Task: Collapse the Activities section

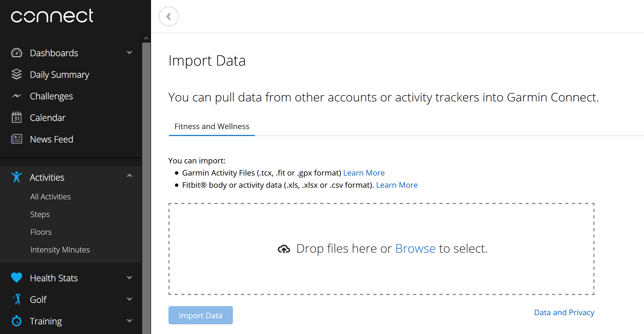Action: 129,175
